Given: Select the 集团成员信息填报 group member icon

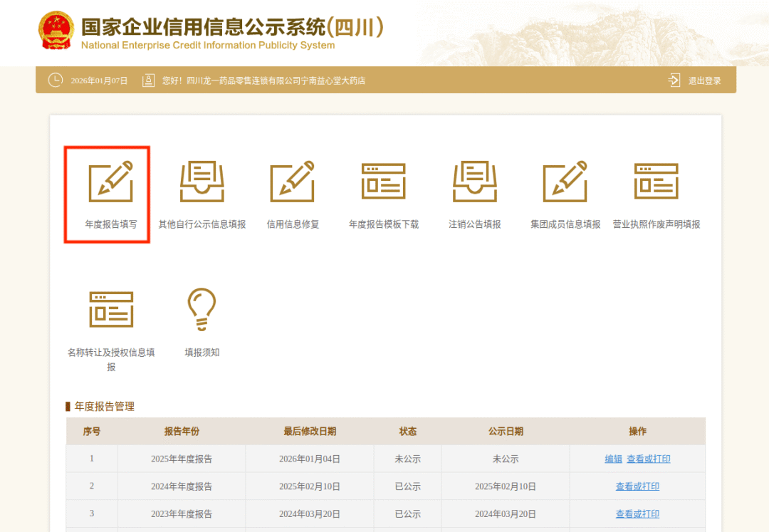Looking at the screenshot, I should (564, 194).
